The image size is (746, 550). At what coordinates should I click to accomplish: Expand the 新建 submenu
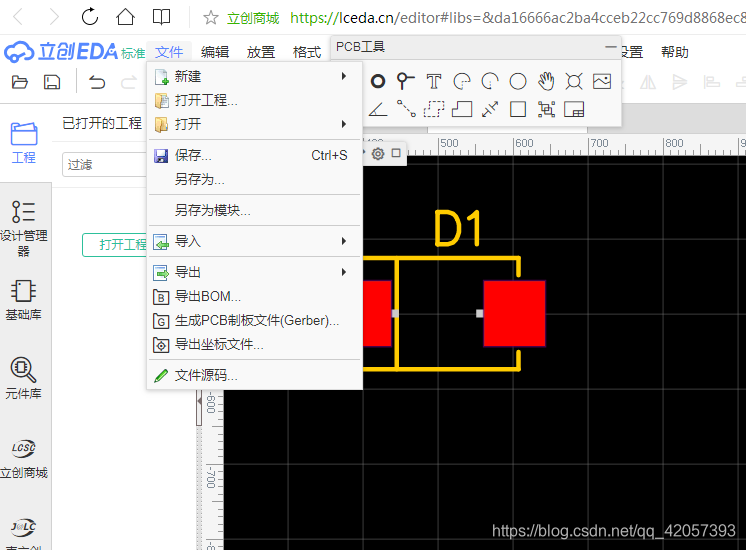coord(255,76)
